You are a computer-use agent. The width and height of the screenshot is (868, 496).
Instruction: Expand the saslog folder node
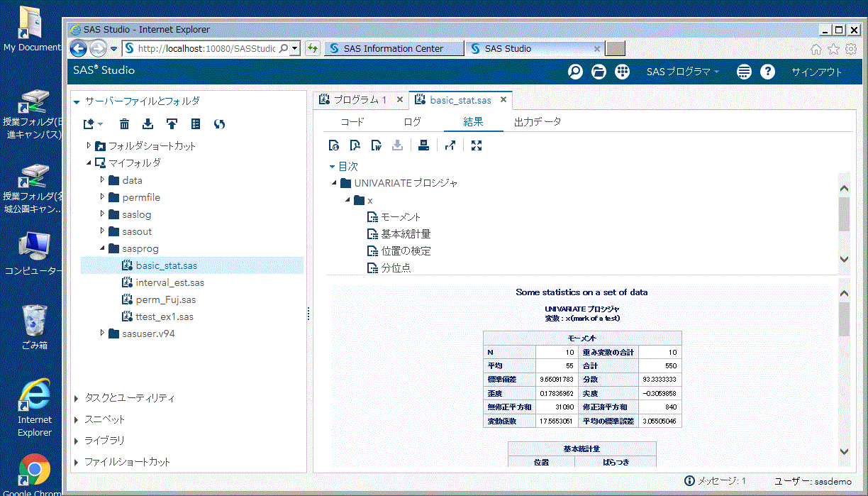[x=102, y=214]
